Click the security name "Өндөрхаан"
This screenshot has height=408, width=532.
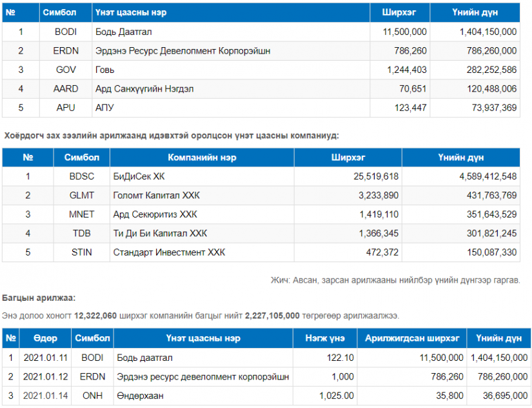[x=140, y=396]
